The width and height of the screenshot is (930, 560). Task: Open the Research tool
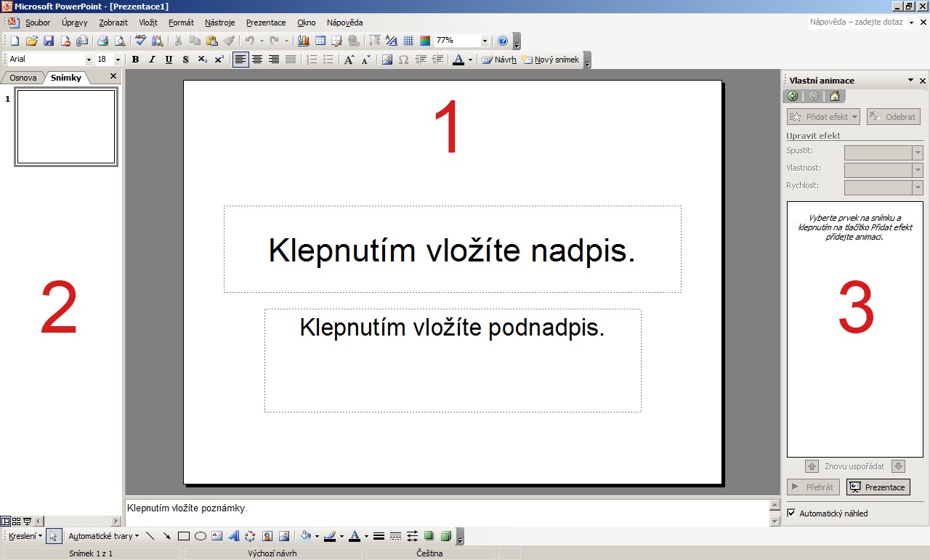(x=157, y=41)
